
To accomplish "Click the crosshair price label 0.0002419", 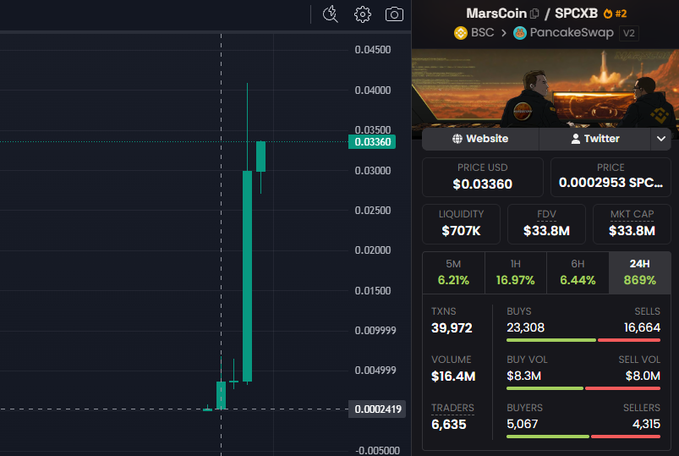I will pos(377,409).
